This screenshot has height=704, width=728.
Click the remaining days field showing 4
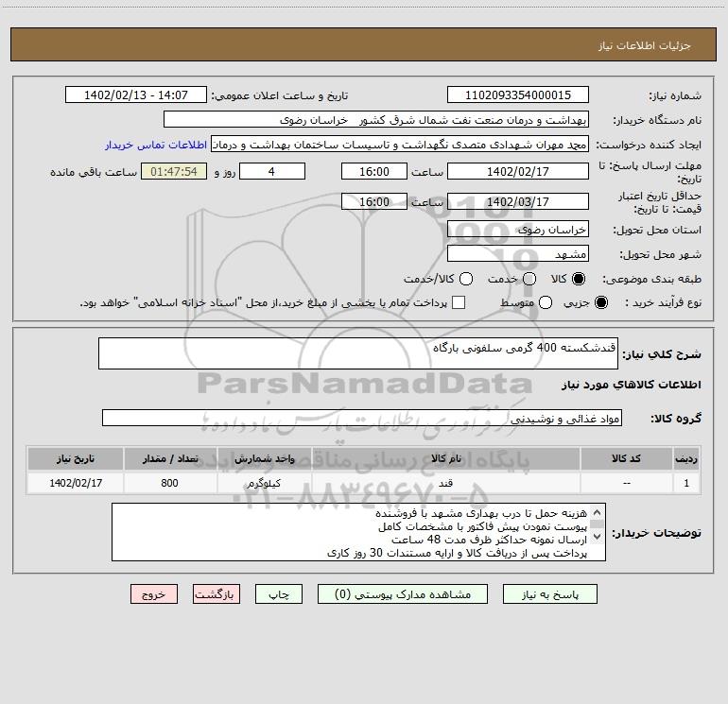coord(272,171)
